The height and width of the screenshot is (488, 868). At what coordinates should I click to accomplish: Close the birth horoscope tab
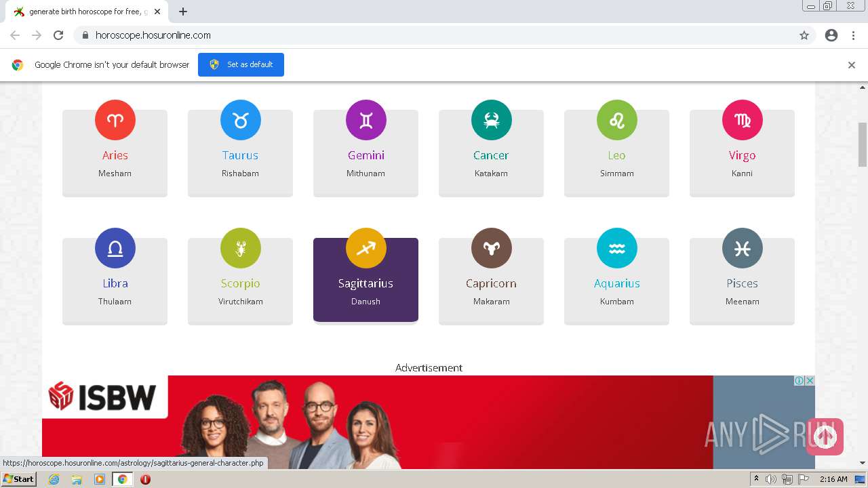(157, 12)
